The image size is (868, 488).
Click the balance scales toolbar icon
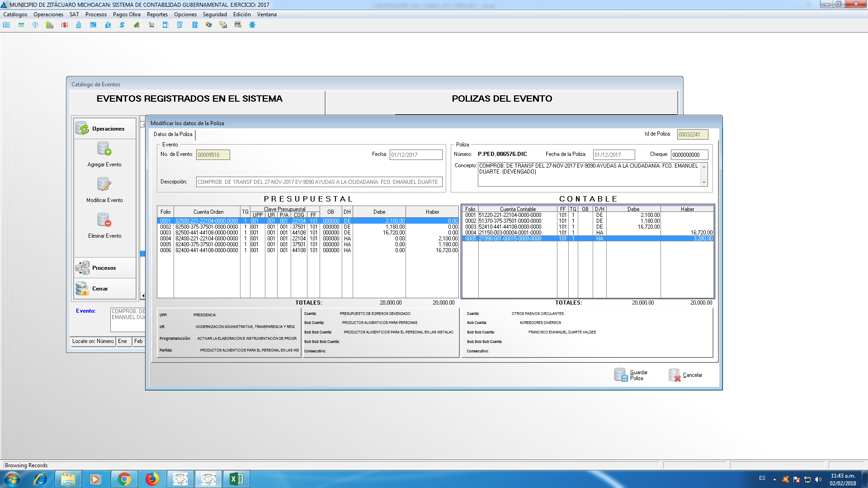click(35, 25)
